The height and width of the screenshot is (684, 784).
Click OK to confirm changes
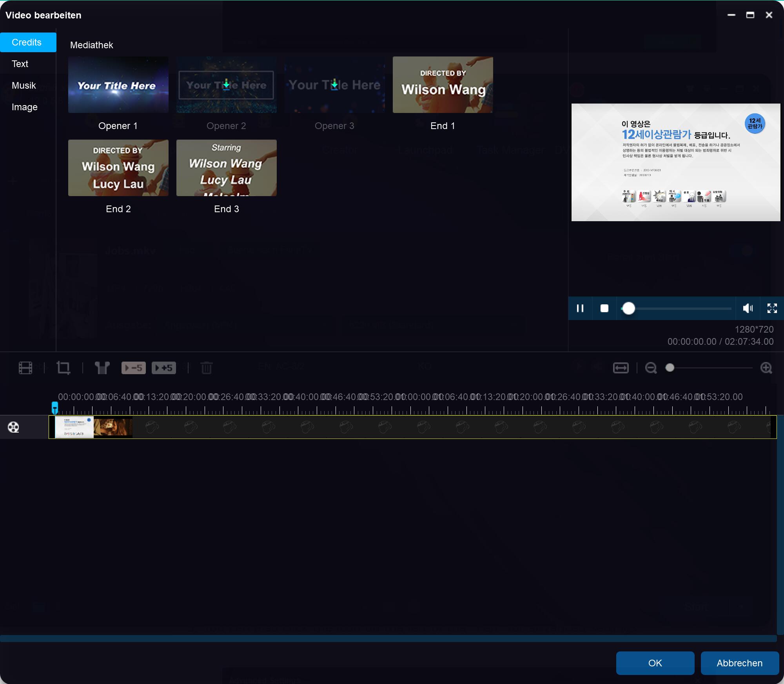pos(655,663)
